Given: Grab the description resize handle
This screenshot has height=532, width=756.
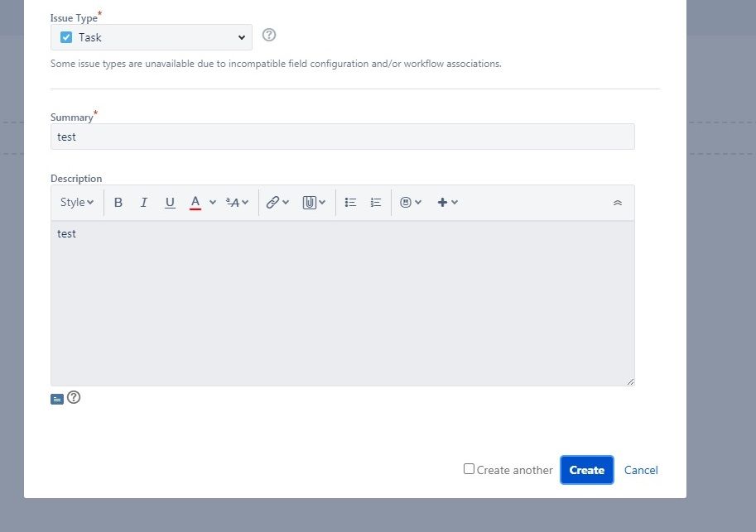Looking at the screenshot, I should coord(631,381).
